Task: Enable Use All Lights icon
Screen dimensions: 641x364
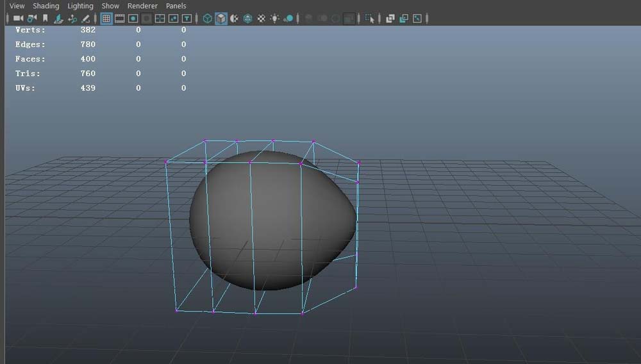Action: pos(275,19)
